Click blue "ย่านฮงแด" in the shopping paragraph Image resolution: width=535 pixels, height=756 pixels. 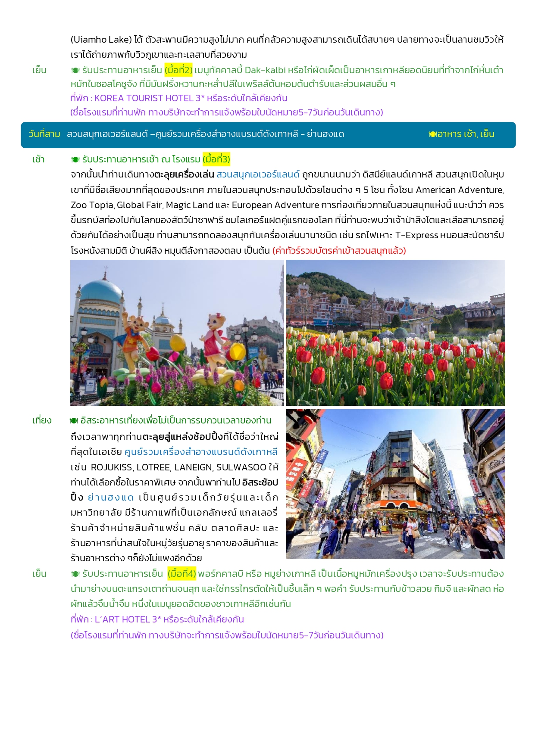click(x=111, y=498)
